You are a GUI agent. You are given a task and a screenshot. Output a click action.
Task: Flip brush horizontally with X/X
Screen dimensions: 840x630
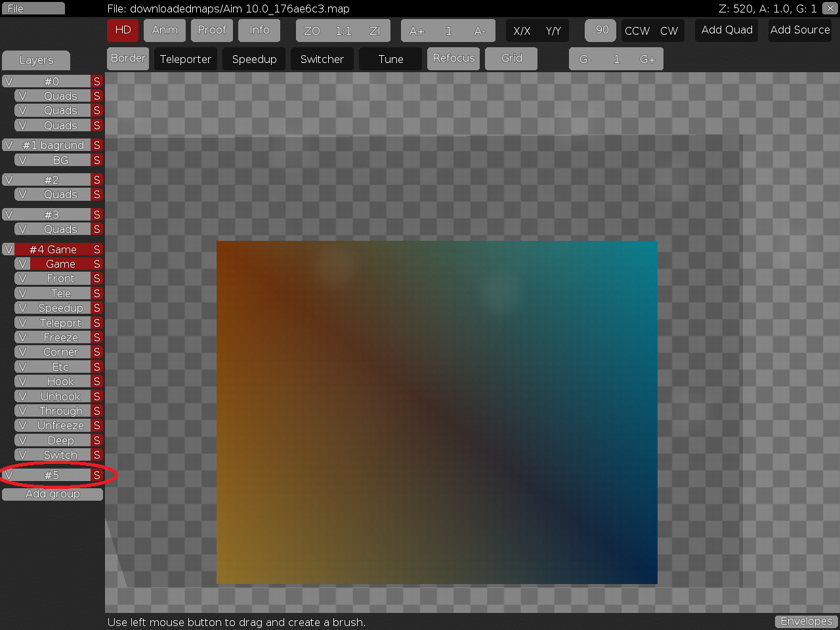click(522, 31)
